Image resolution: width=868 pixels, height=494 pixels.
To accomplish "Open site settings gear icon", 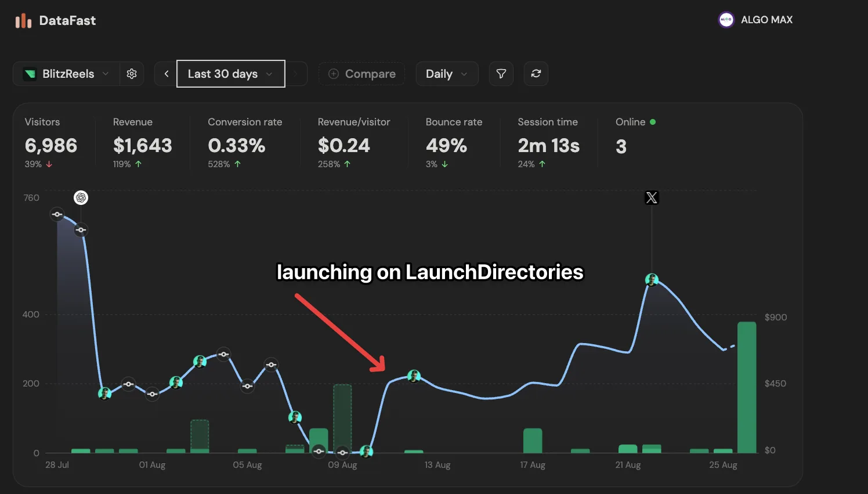I will click(132, 74).
